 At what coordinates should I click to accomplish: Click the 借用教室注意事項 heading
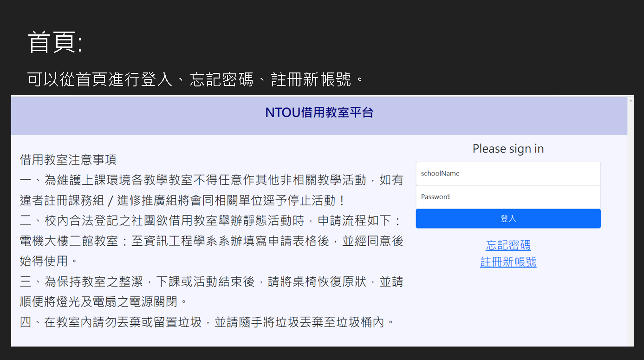tap(68, 160)
